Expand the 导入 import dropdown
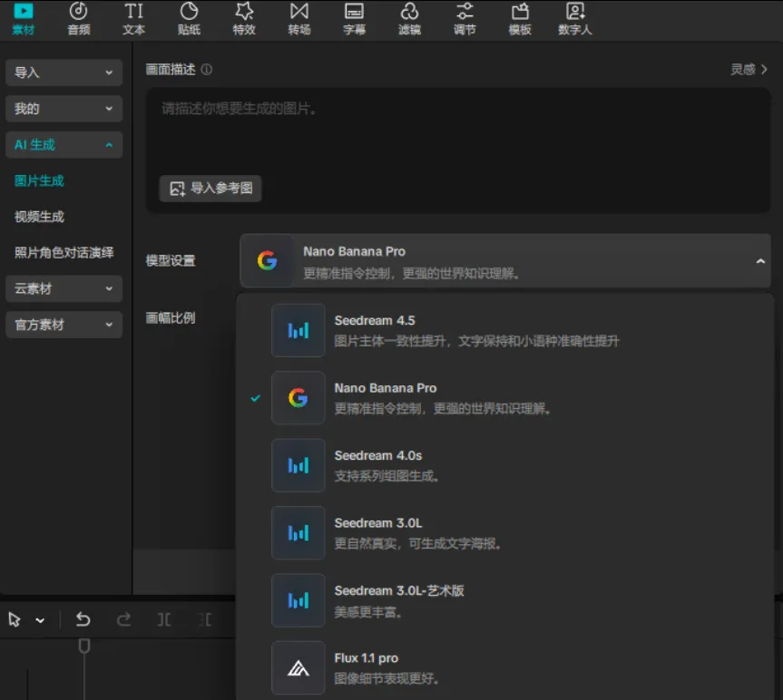783x700 pixels. tap(64, 73)
